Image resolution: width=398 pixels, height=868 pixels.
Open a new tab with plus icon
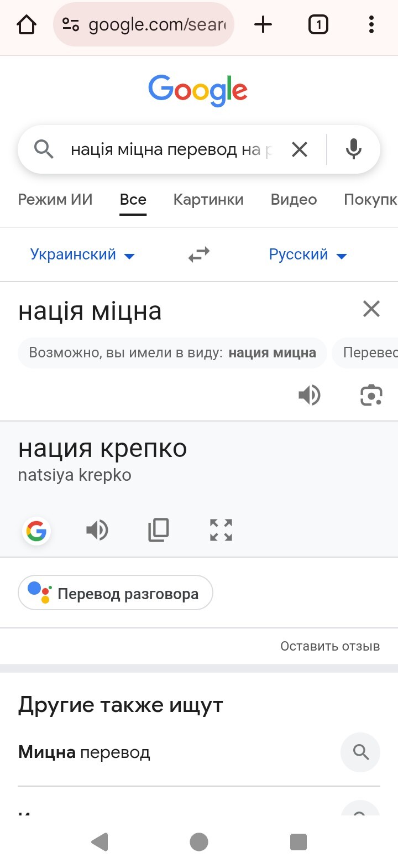tap(263, 25)
